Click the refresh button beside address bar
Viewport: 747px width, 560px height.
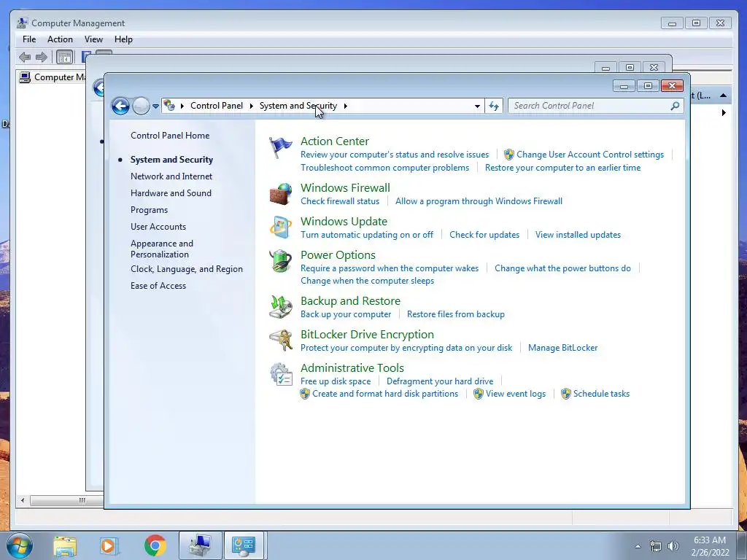pyautogui.click(x=494, y=106)
